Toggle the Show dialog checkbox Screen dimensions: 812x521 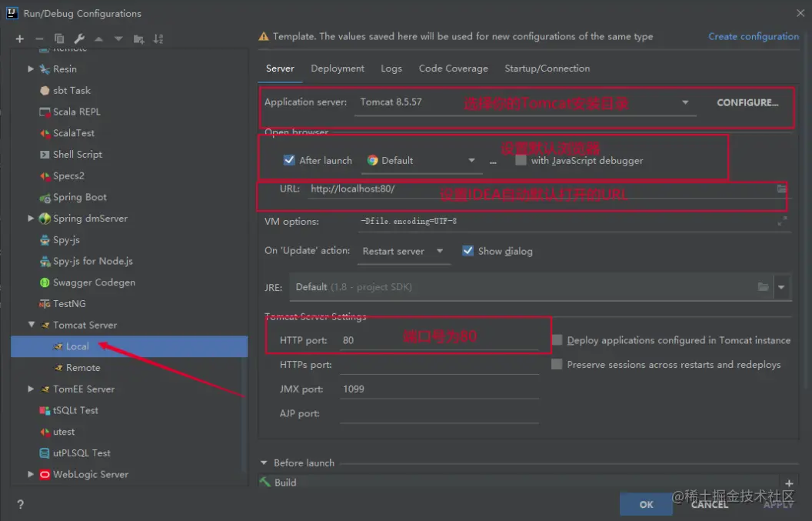(x=468, y=251)
